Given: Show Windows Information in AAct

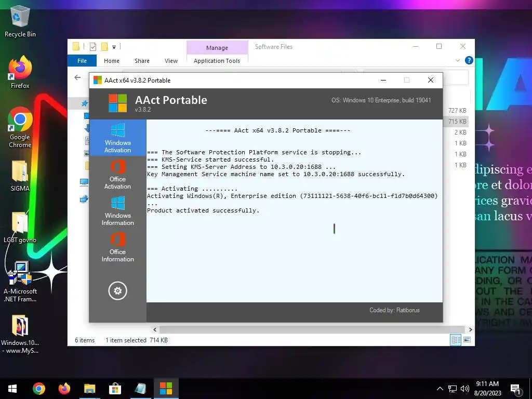Looking at the screenshot, I should tap(117, 210).
